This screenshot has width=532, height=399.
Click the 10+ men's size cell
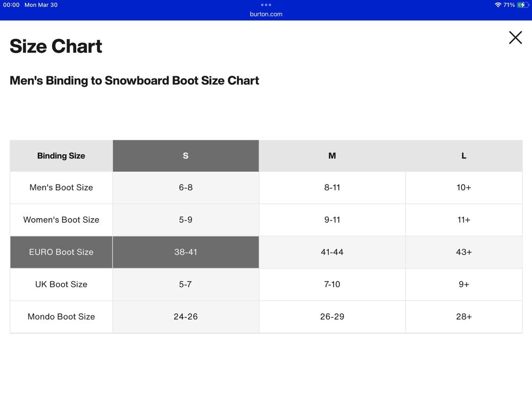point(464,188)
